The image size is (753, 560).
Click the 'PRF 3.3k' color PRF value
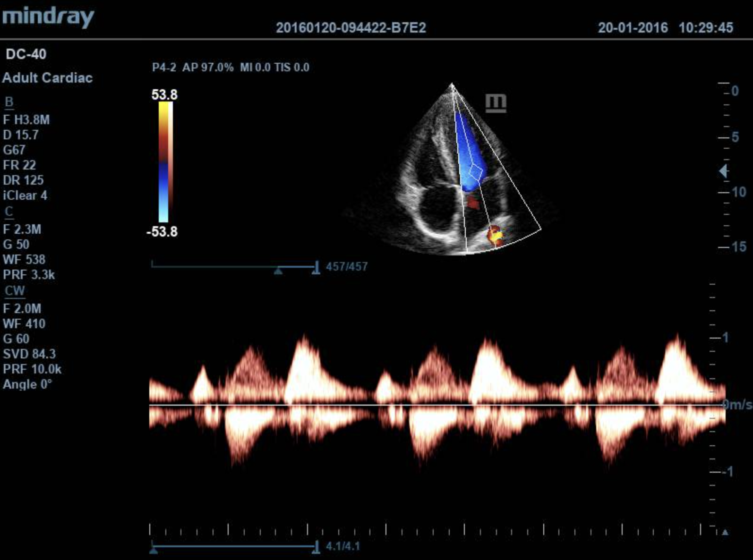(x=29, y=275)
